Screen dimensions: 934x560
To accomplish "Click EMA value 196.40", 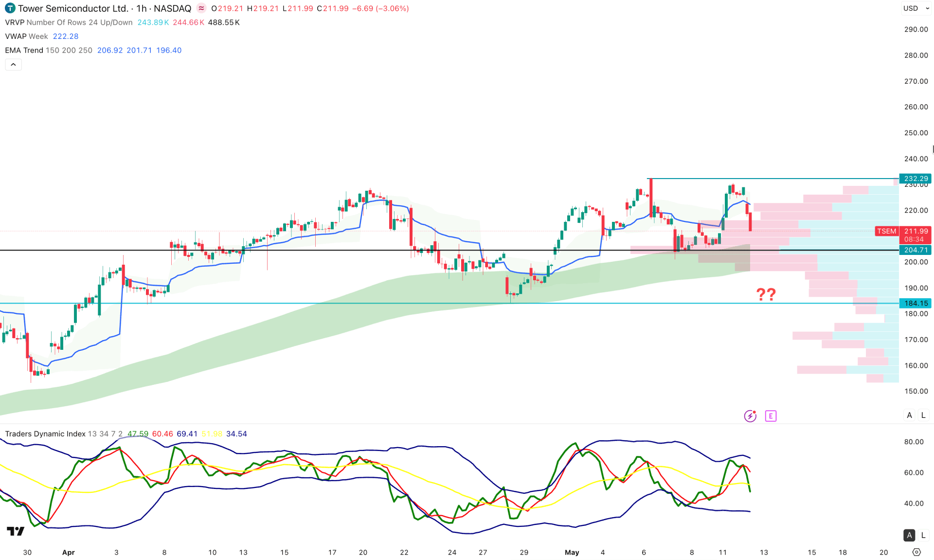I will click(x=169, y=51).
